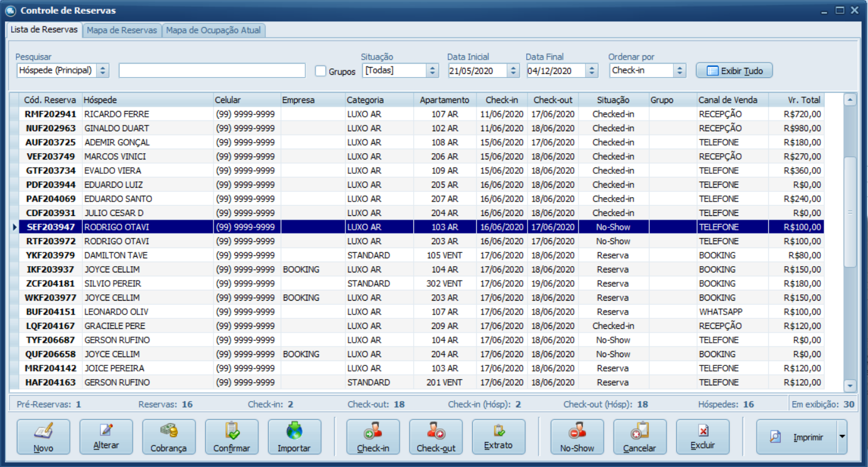Sort by Check-in column header

pos(502,100)
